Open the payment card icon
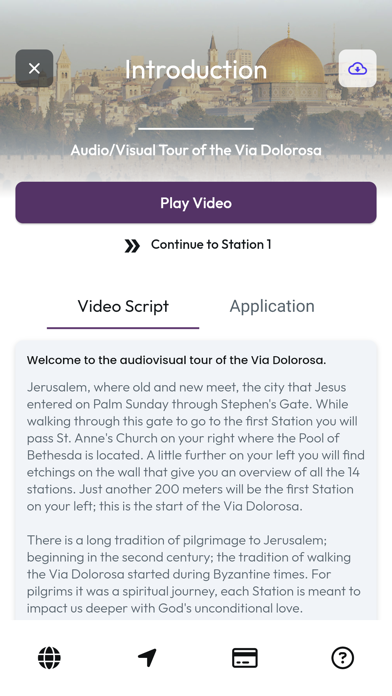The height and width of the screenshot is (696, 392). [x=245, y=658]
